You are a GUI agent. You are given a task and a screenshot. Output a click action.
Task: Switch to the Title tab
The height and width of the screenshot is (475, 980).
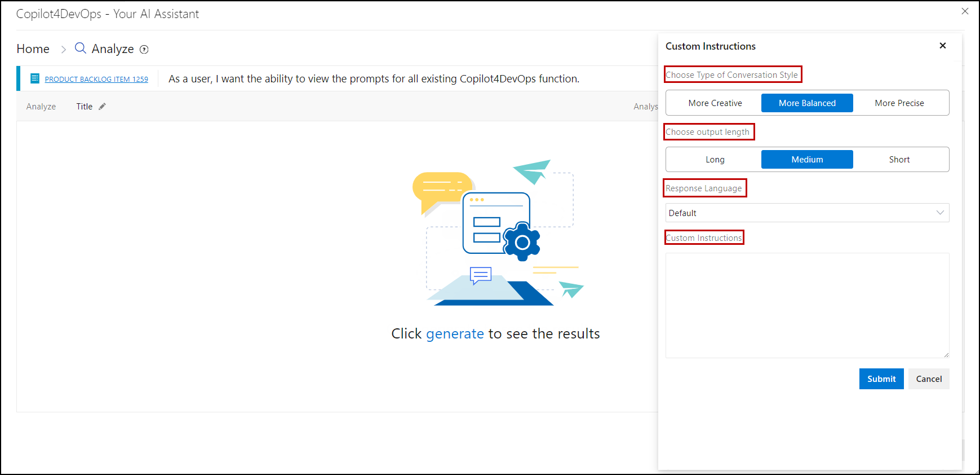85,107
